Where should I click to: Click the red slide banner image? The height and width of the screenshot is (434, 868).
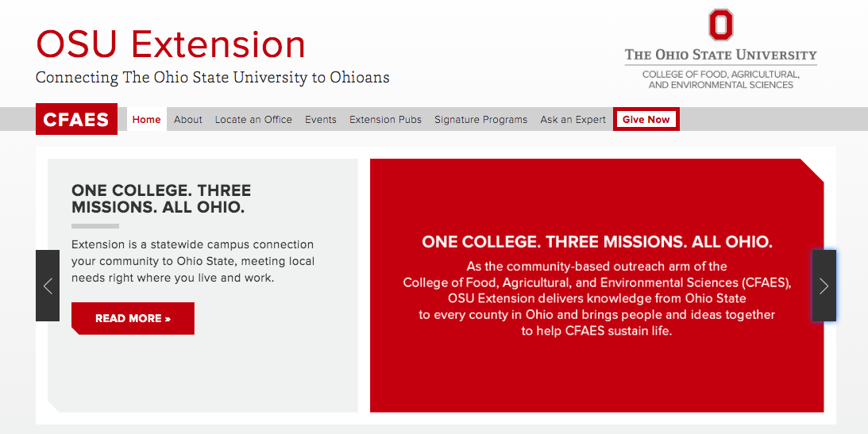[x=596, y=286]
